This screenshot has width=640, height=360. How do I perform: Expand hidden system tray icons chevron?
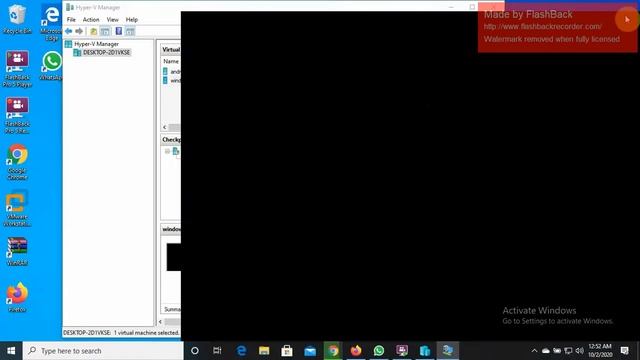(x=534, y=351)
